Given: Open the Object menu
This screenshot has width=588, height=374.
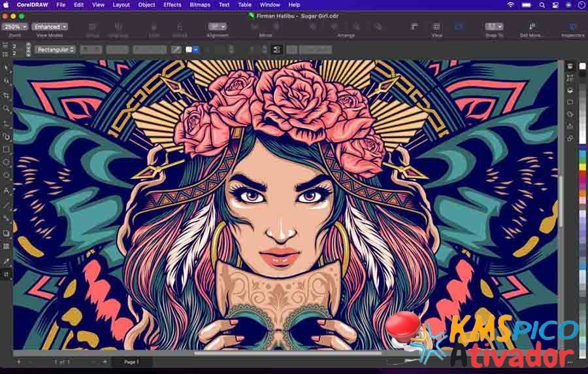Looking at the screenshot, I should [x=146, y=5].
